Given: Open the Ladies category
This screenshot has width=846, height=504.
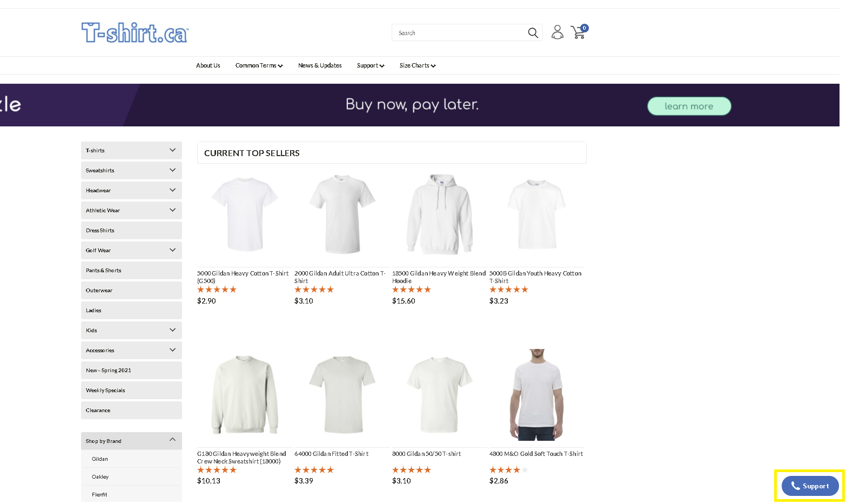Looking at the screenshot, I should [x=131, y=310].
